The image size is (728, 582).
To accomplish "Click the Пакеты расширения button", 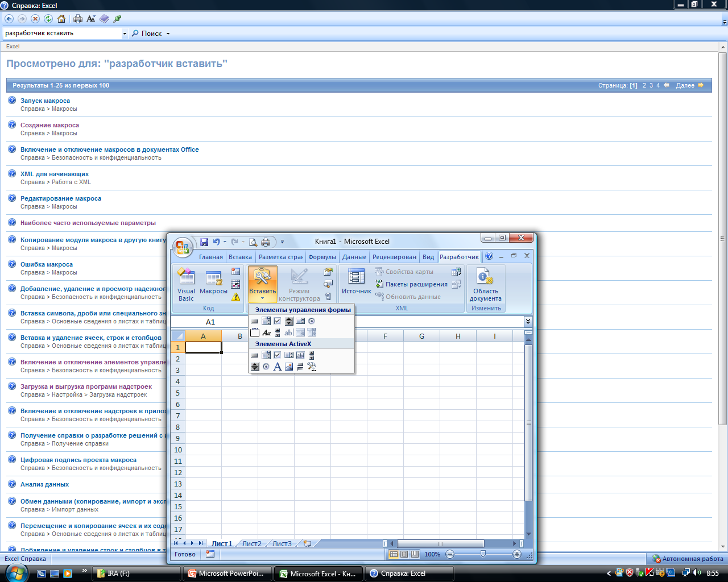I will [411, 284].
